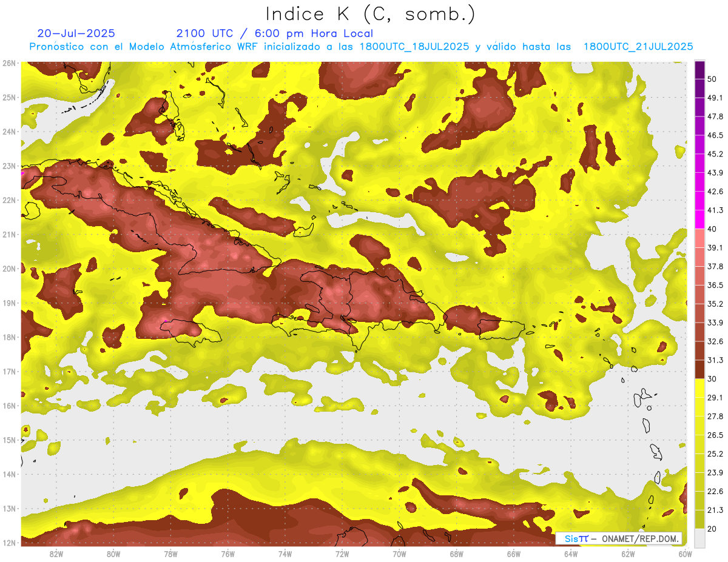This screenshot has width=728, height=562.
Task: Click the magenta swatch between 40 and 41.3
Action: [699, 219]
